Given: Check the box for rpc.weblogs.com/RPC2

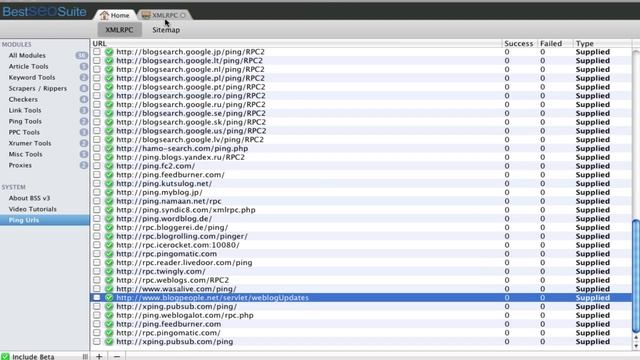Looking at the screenshot, I should [97, 280].
